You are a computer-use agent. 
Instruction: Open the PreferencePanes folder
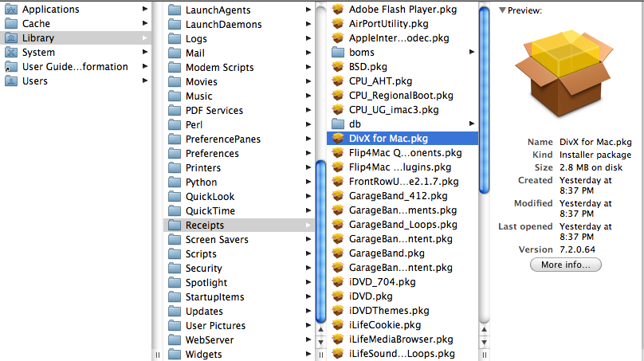[239, 139]
